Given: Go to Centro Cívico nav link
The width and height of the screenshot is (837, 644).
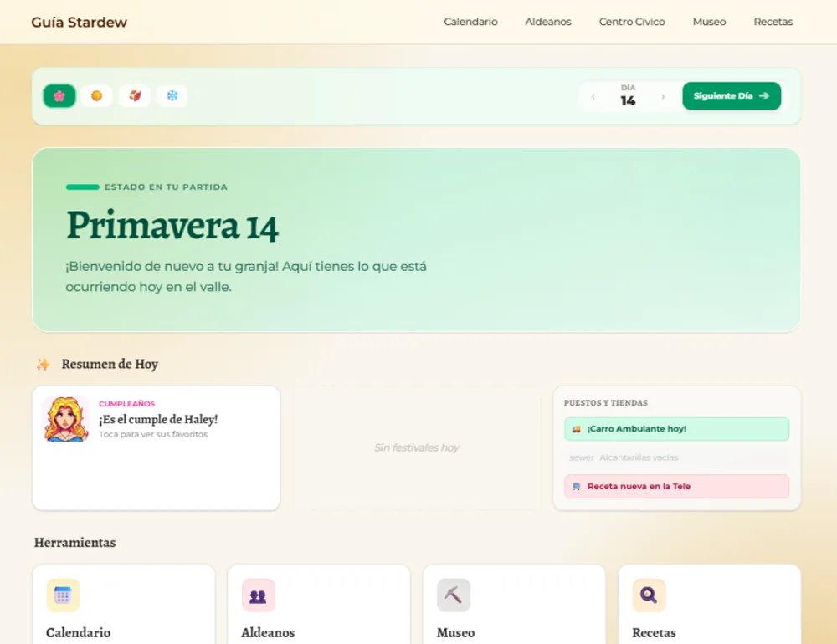Looking at the screenshot, I should tap(632, 22).
